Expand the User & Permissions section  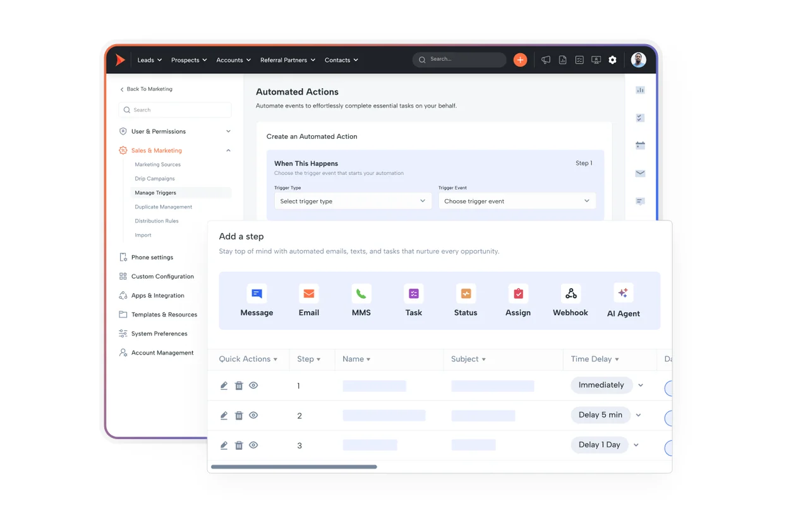click(175, 131)
